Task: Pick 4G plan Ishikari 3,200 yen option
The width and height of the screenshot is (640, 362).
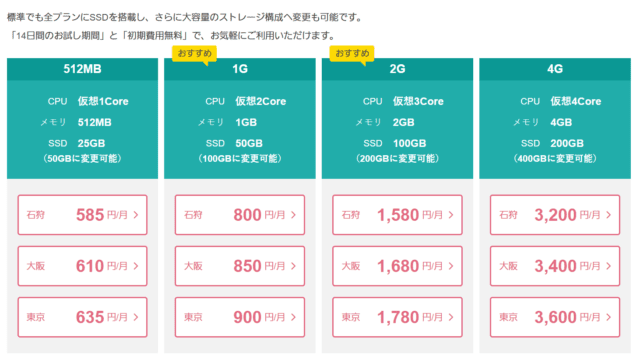Action: (555, 215)
